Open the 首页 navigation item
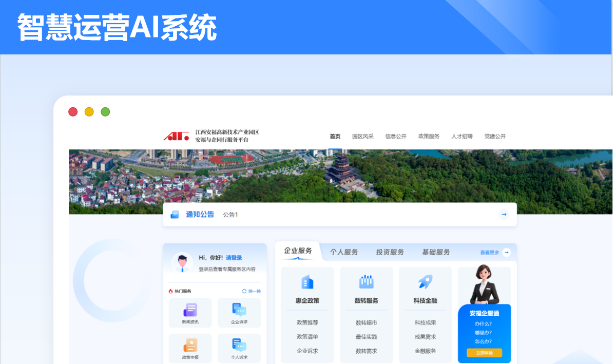 [x=335, y=137]
